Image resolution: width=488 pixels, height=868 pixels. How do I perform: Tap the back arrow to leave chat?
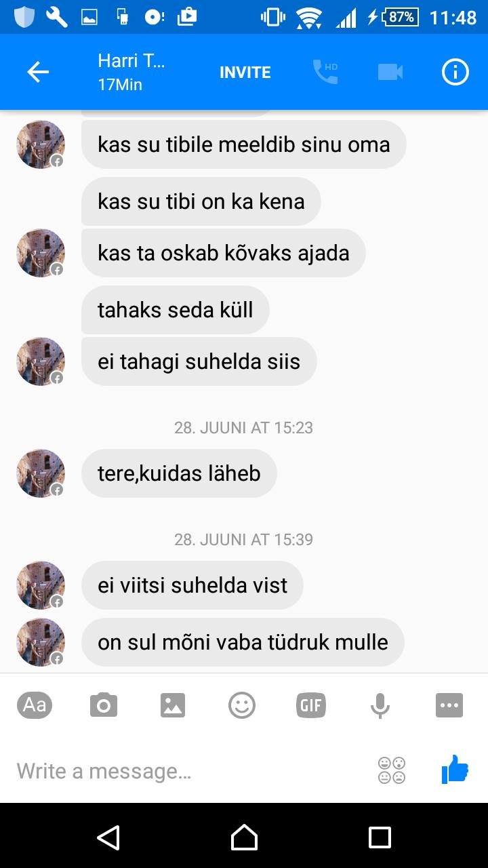tap(38, 72)
